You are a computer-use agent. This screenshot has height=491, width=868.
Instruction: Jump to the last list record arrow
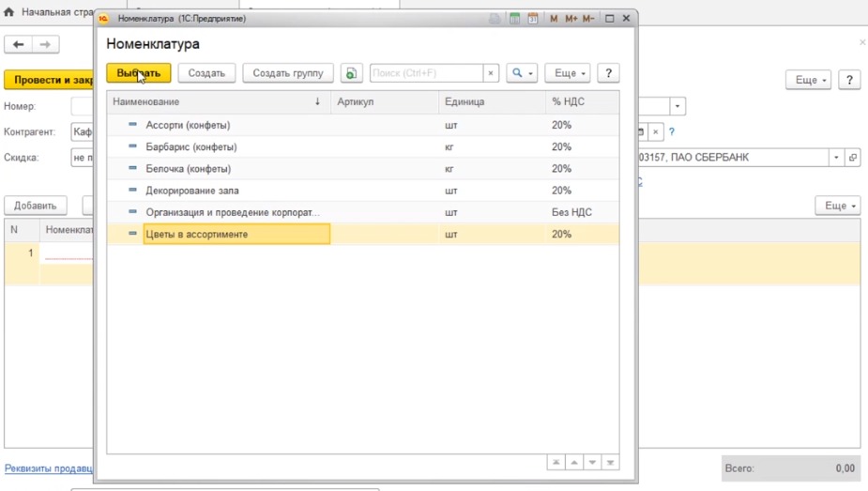click(611, 463)
